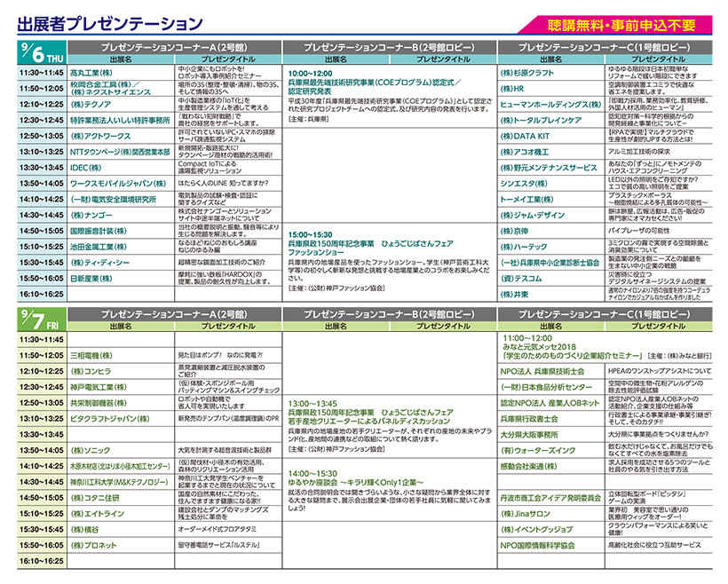Select the (株)京伸 cell
Screen dimensions: 728x584
[x=514, y=231]
